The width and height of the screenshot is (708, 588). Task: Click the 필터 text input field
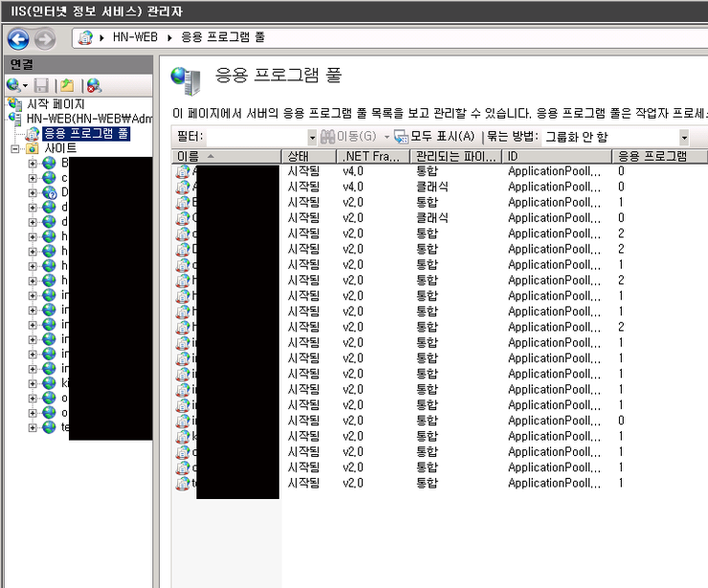pos(257,137)
